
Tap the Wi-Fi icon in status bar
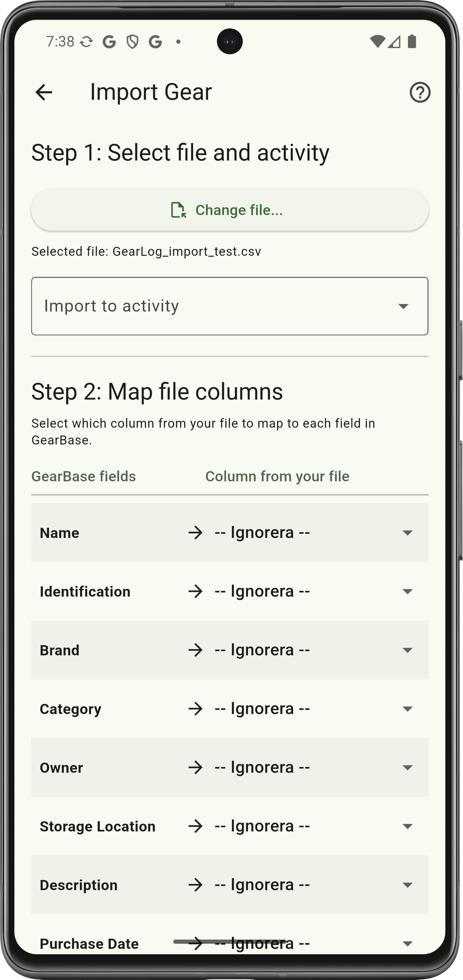point(377,42)
